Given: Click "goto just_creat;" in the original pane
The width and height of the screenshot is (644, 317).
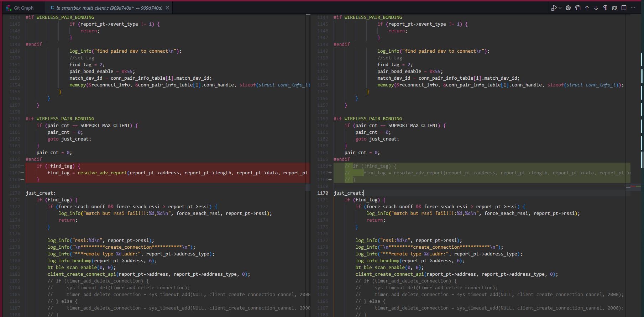Looking at the screenshot, I should coord(69,139).
